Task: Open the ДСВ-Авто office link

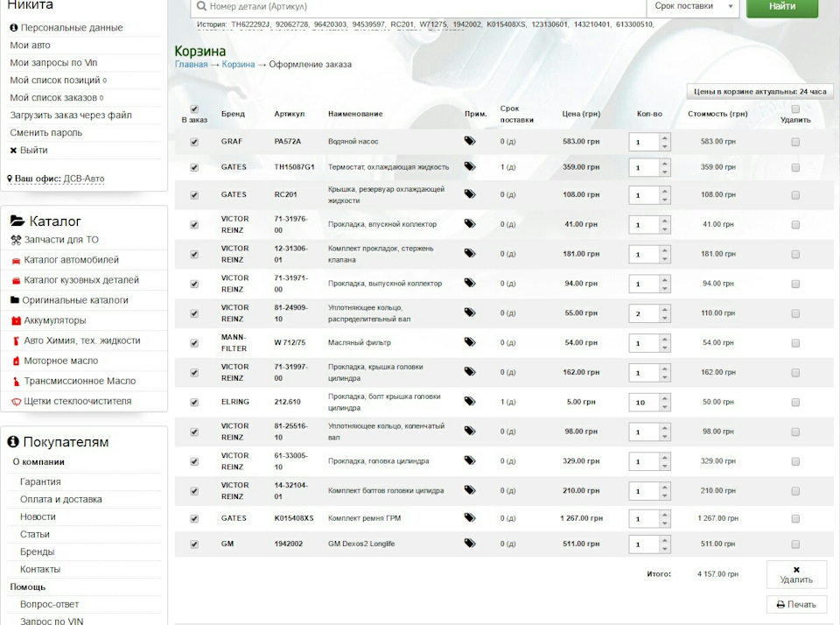Action: click(84, 179)
